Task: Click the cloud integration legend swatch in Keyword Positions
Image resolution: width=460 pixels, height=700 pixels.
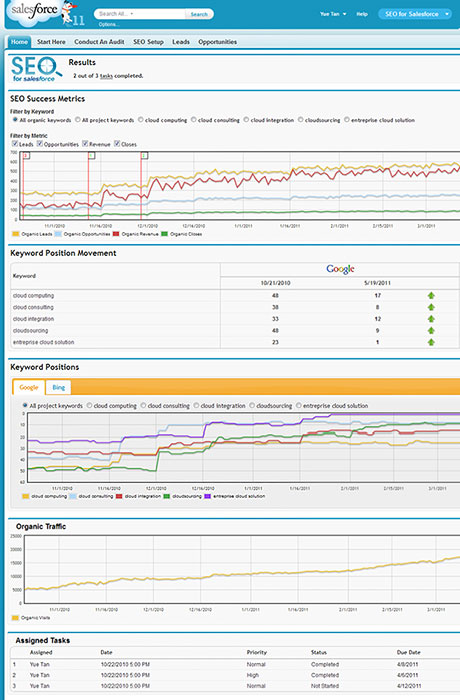Action: 119,496
